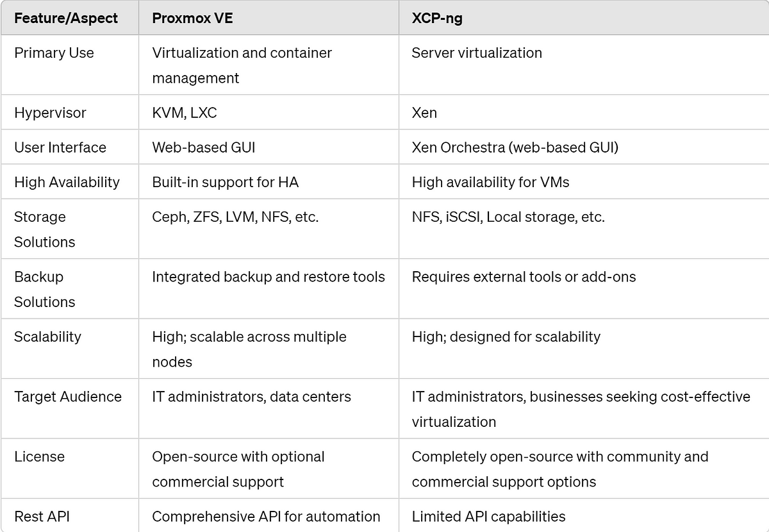Click the Target Audience row label
The width and height of the screenshot is (769, 532).
(x=68, y=397)
